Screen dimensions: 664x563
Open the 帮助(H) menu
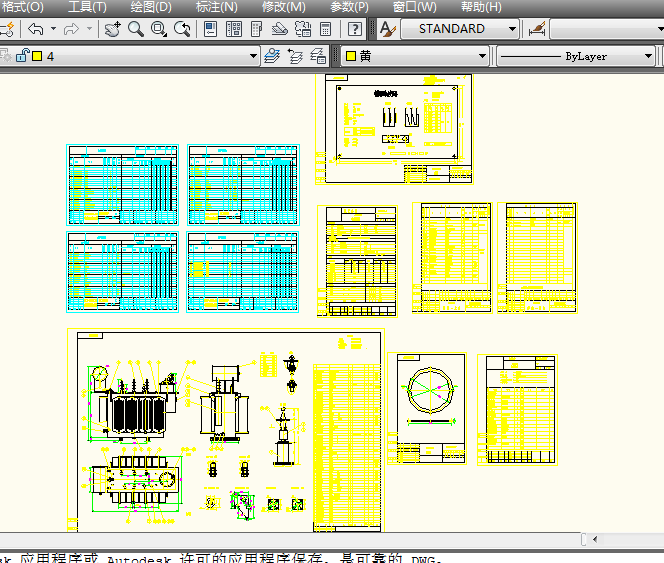(481, 7)
